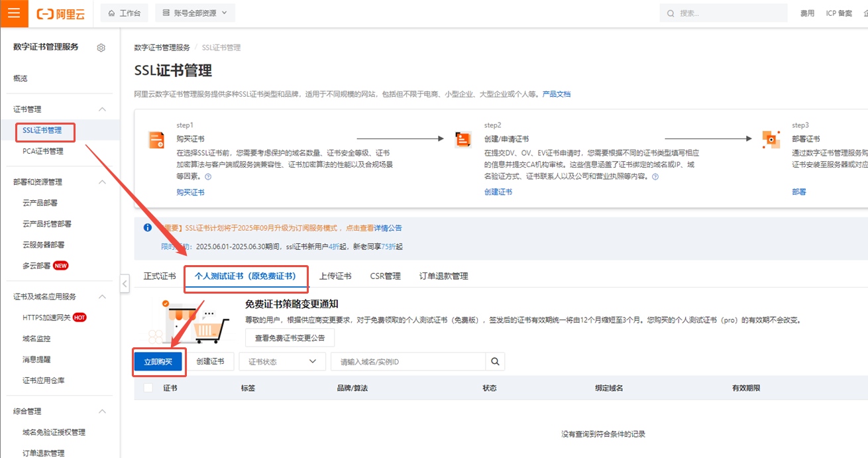Viewport: 868px width, 458px height.
Task: Switch to the 上传证书 tab
Action: tap(335, 276)
